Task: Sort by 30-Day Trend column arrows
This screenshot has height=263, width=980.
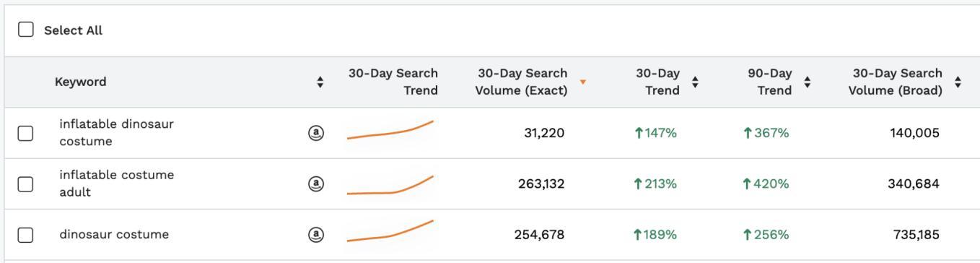Action: point(695,82)
